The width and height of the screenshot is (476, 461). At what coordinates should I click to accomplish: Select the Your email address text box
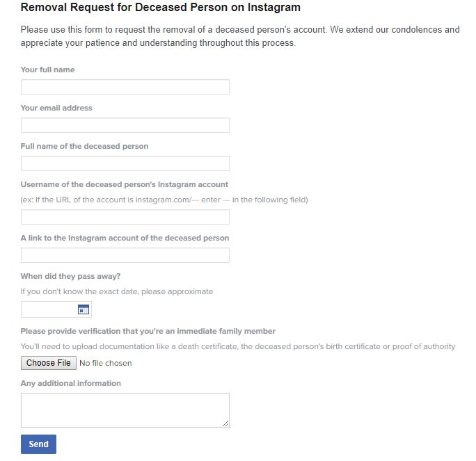pyautogui.click(x=125, y=125)
